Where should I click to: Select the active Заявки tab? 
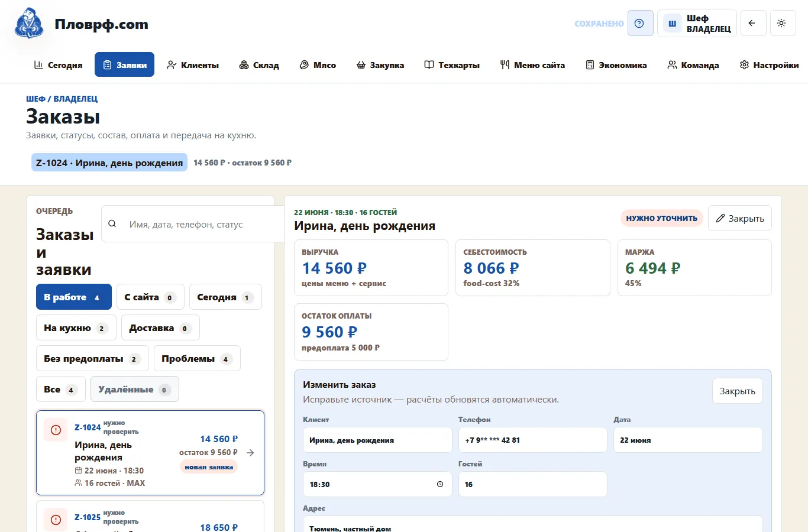click(124, 65)
